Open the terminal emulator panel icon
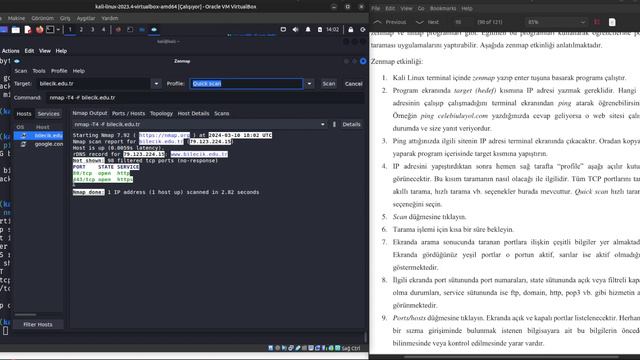This screenshot has width=640, height=360. (x=50, y=29)
